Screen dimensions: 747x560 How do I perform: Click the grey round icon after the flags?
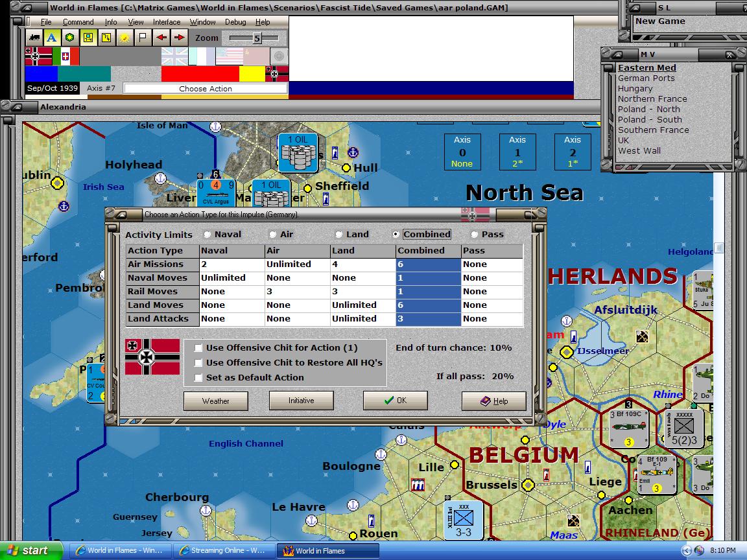click(279, 56)
